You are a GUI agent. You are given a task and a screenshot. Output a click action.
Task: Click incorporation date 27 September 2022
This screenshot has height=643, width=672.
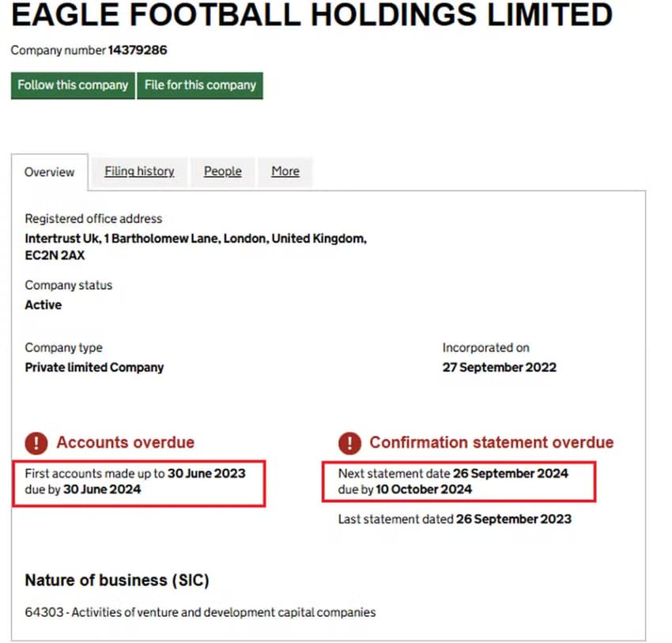pyautogui.click(x=499, y=367)
